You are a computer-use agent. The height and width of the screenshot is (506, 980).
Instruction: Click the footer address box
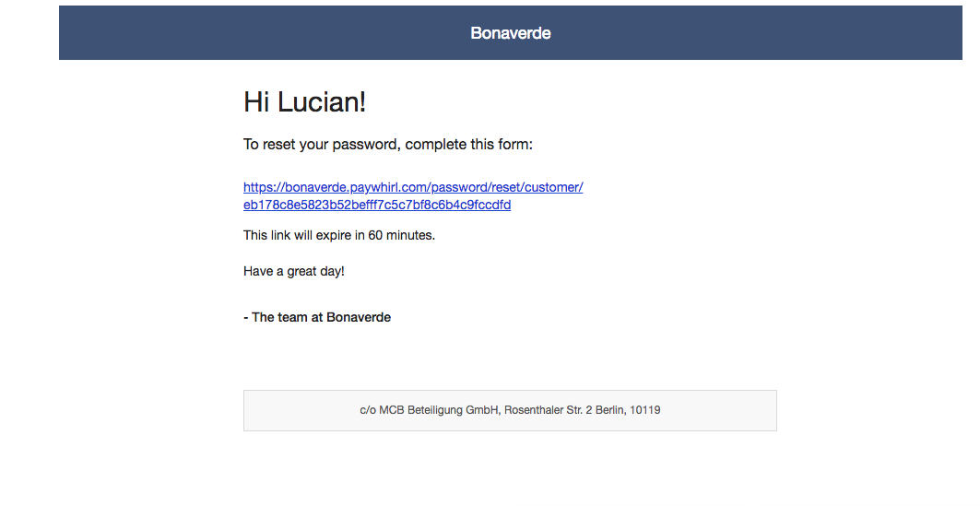[510, 410]
